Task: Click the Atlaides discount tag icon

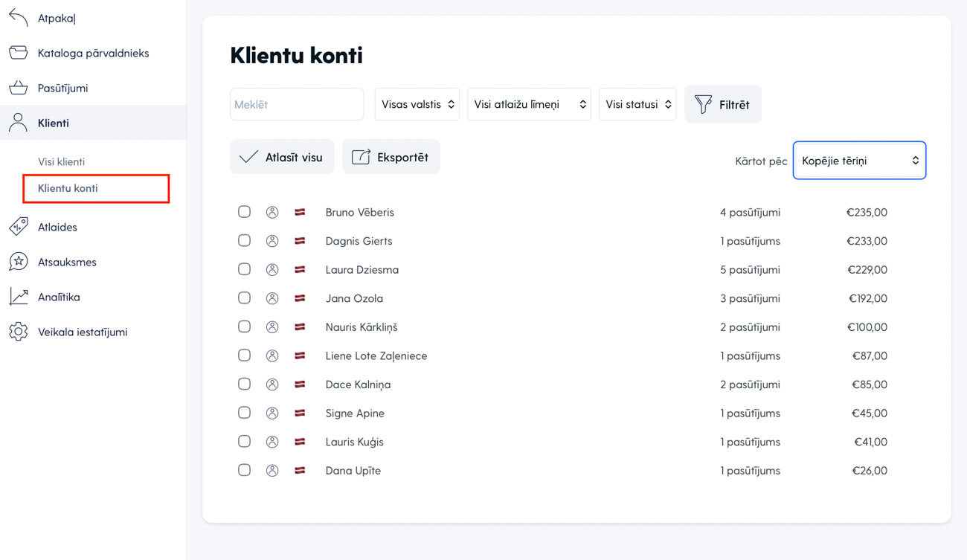Action: point(19,226)
